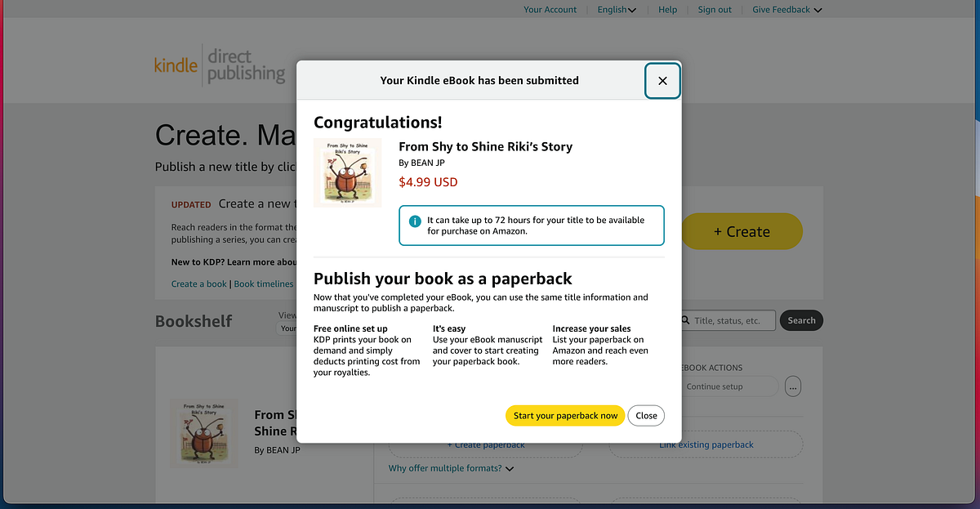The height and width of the screenshot is (509, 980).
Task: Click the 'Free online set up' heading
Action: point(350,328)
